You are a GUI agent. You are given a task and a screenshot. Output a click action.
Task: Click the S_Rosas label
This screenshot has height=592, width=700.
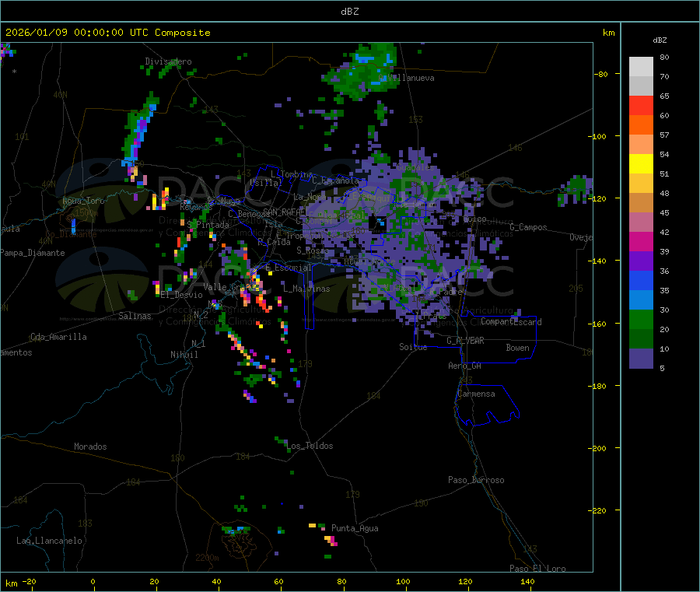pos(313,251)
